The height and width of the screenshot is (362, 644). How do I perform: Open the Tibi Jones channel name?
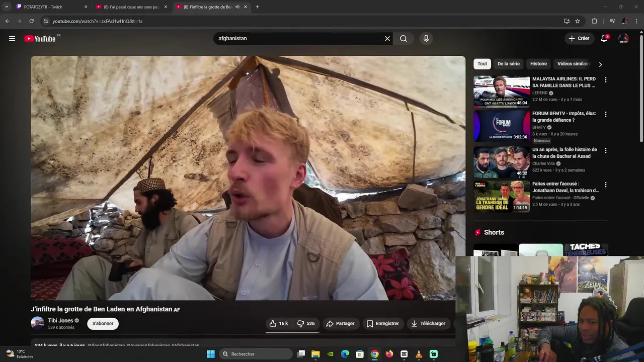pyautogui.click(x=61, y=321)
